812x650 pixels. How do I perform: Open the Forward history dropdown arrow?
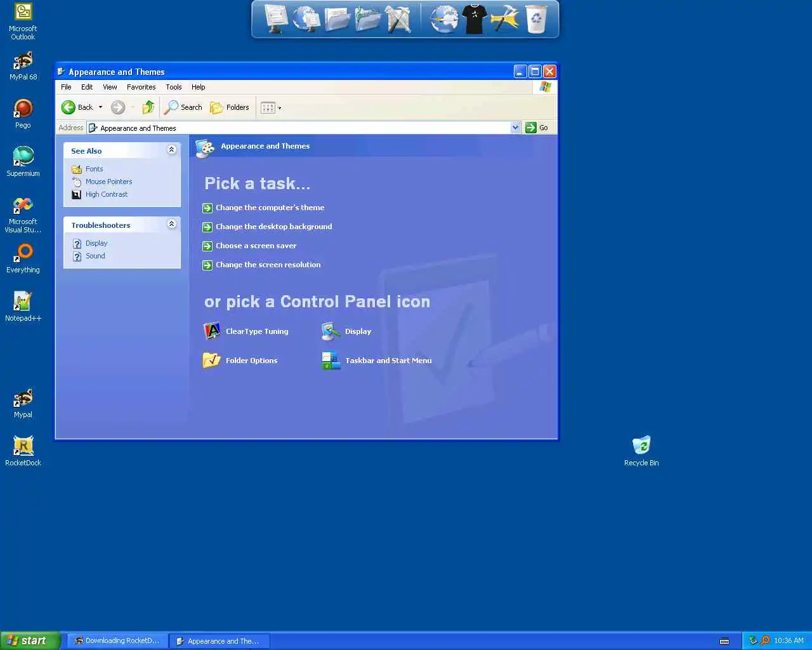point(133,107)
